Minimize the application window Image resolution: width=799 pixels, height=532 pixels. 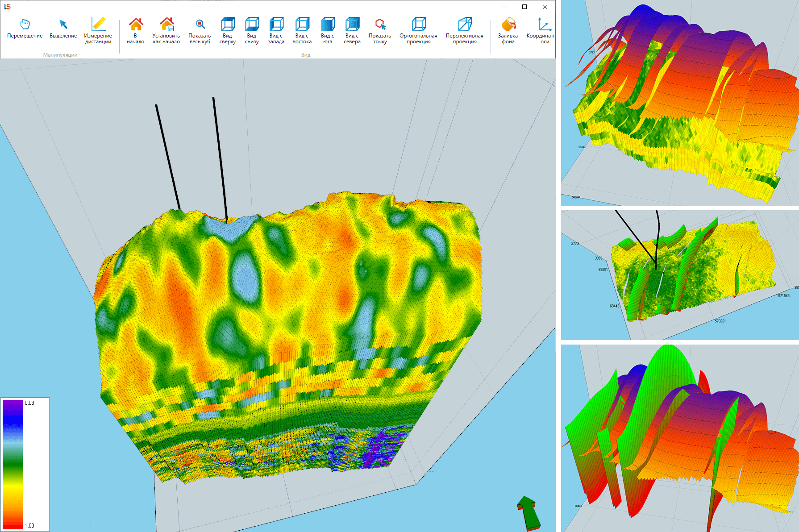coord(504,7)
